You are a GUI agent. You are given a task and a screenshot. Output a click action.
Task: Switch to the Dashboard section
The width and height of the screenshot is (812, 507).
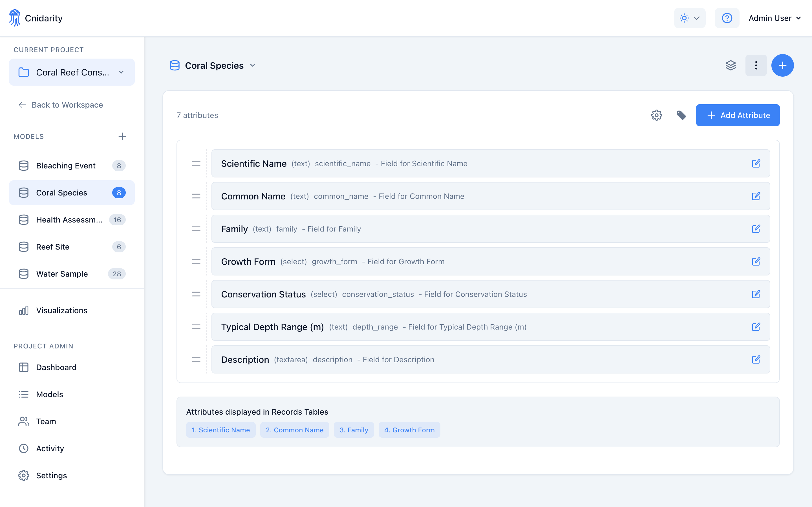(56, 367)
